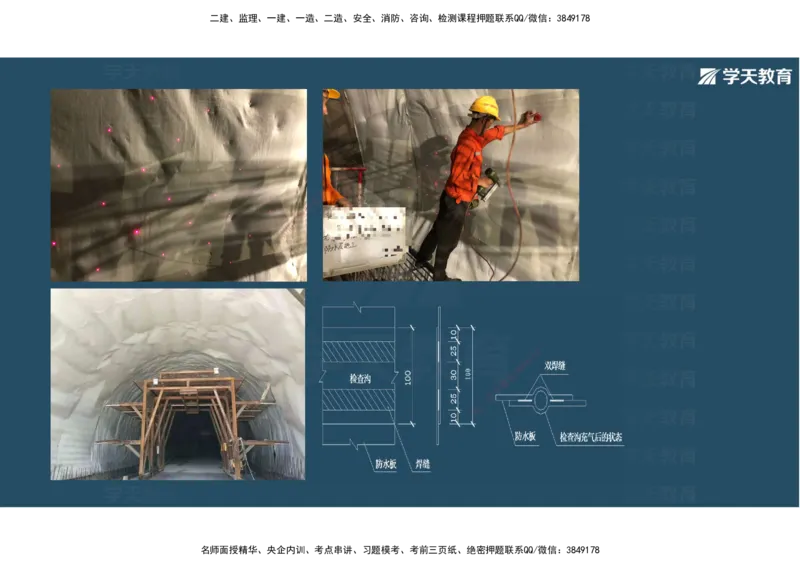The height and width of the screenshot is (566, 800).
Task: Open the waterproof membrane photo with red dots
Action: 179,185
